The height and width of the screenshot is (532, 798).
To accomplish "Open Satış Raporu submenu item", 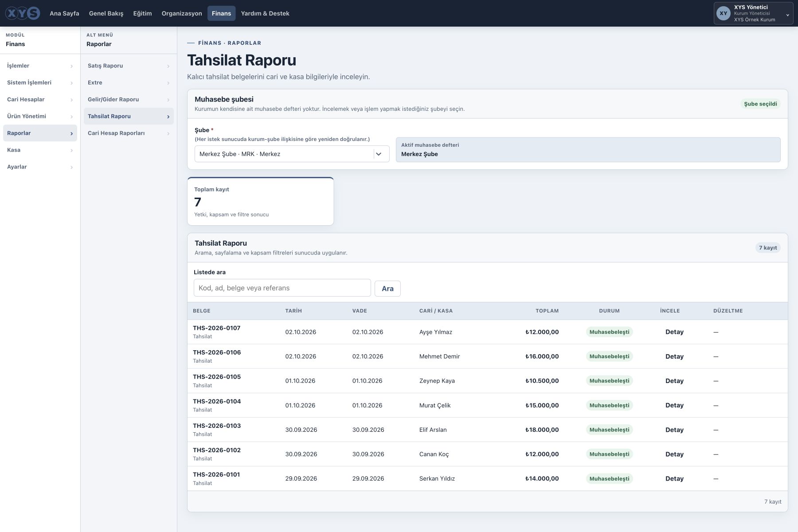I will pyautogui.click(x=129, y=66).
